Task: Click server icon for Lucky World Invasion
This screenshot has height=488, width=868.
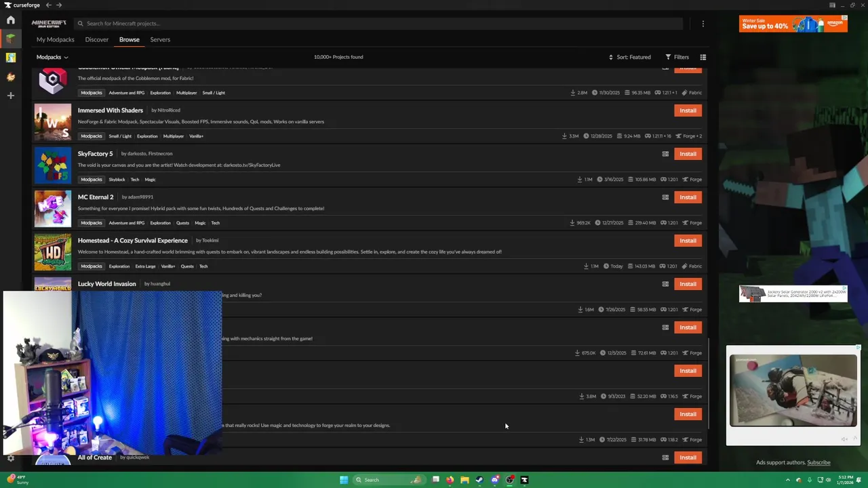Action: (665, 284)
